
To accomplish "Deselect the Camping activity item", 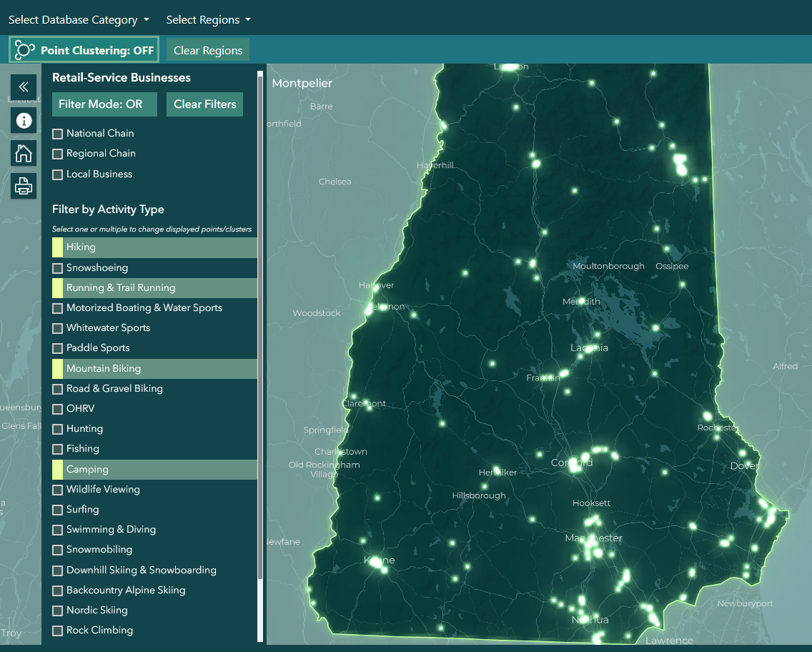I will coord(154,469).
